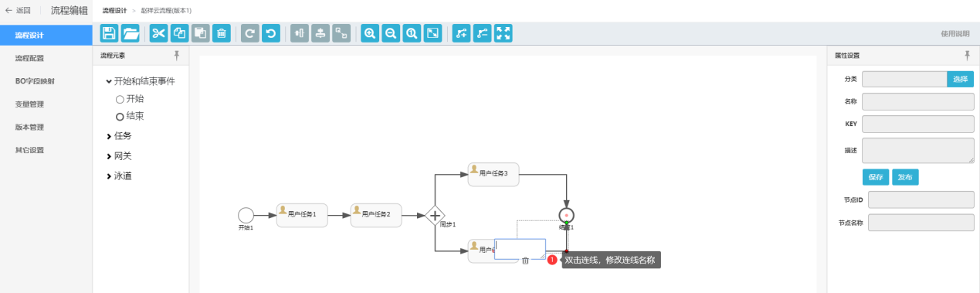Click the zoom out magnifier icon
980x293 pixels.
391,33
